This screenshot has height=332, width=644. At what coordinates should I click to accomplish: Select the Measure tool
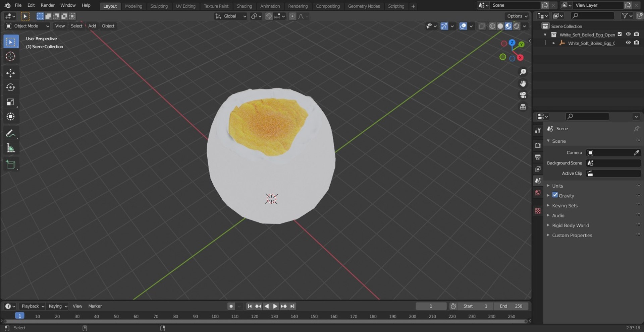[11, 148]
